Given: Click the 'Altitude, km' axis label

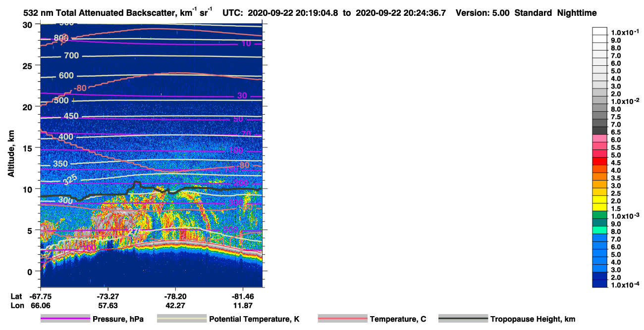Looking at the screenshot, I should click(x=11, y=154).
